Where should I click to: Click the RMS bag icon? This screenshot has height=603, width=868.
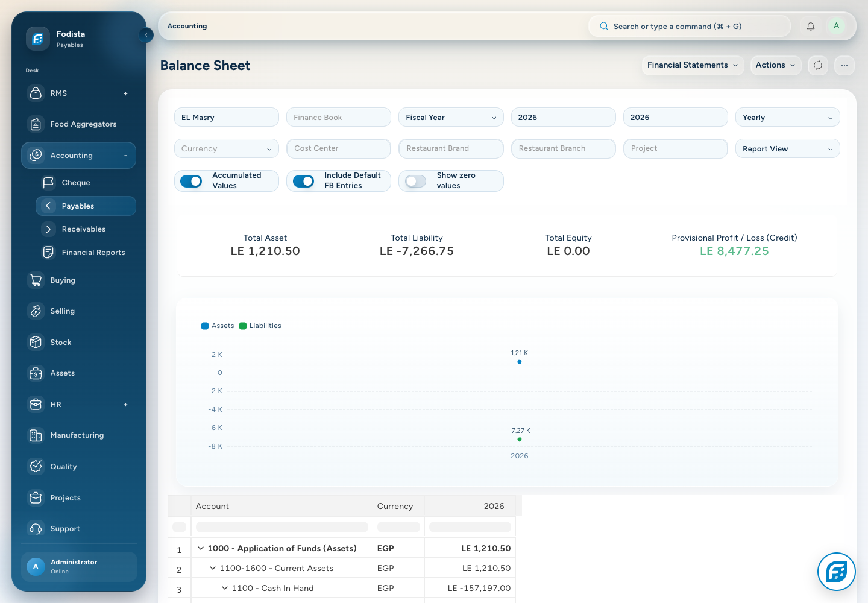click(36, 93)
